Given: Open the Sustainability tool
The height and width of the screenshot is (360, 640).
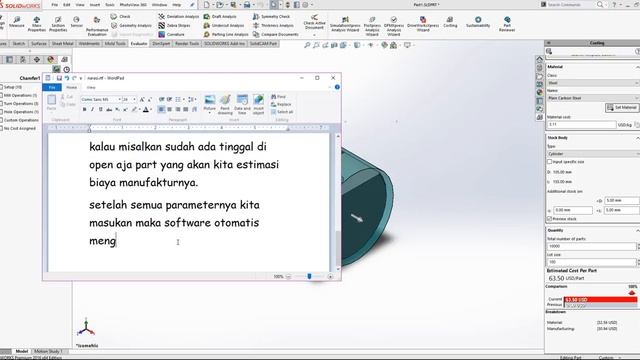Looking at the screenshot, I should (x=478, y=22).
